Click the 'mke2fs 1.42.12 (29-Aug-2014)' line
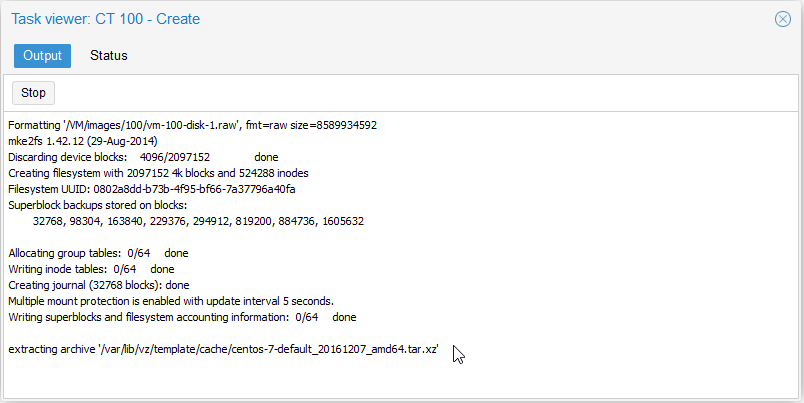Viewport: 804px width, 403px height. pyautogui.click(x=83, y=141)
